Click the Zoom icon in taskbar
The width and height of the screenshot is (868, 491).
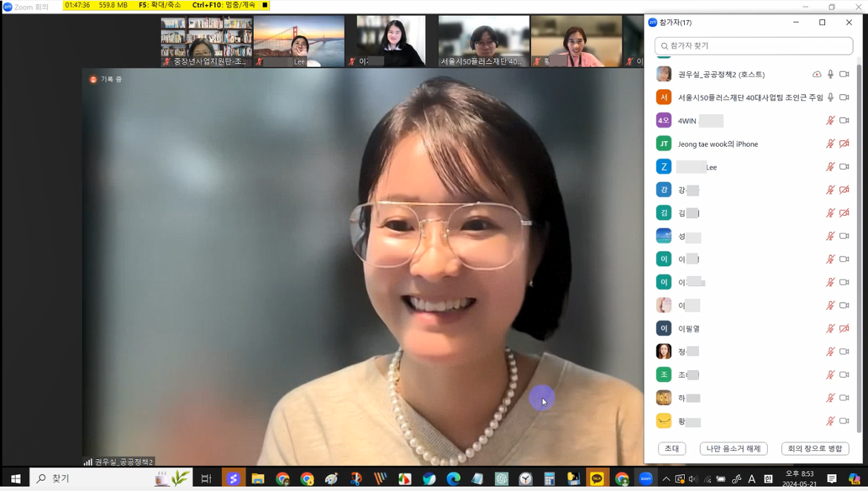point(645,479)
